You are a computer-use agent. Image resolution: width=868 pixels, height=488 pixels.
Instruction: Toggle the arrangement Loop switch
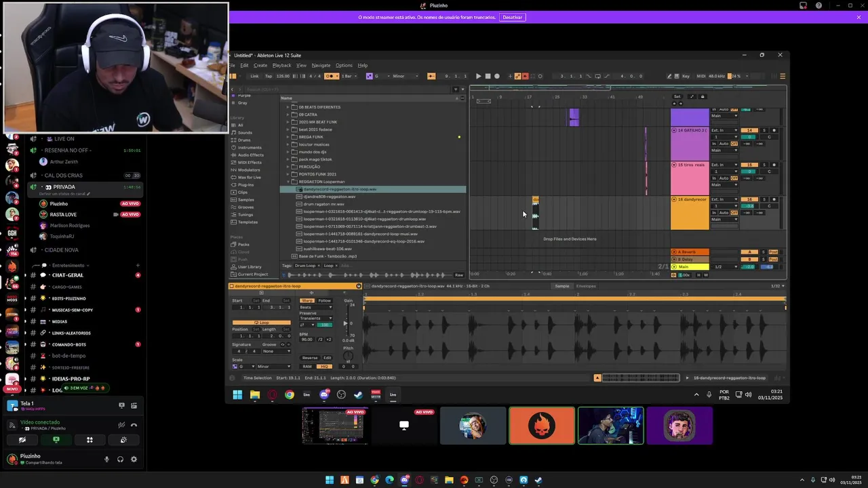[x=597, y=76]
